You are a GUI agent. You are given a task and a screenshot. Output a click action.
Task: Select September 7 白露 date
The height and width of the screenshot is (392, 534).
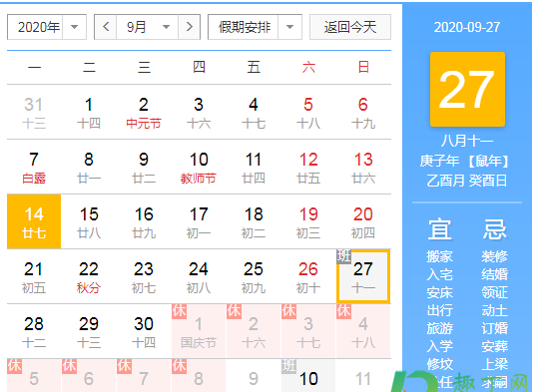(34, 168)
